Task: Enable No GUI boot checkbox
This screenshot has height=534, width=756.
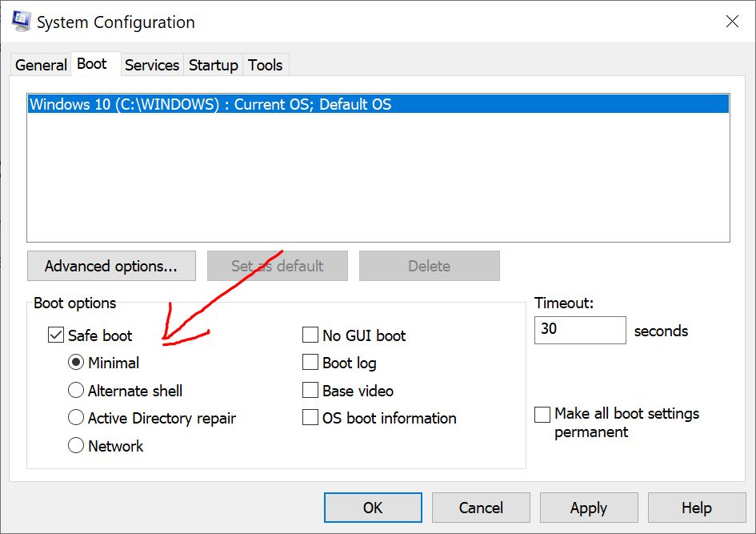Action: point(310,335)
